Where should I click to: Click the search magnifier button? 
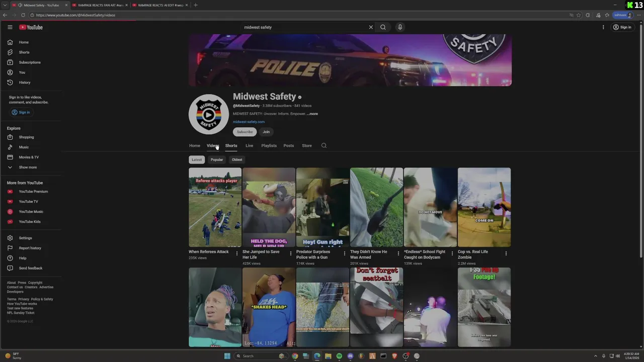click(x=383, y=27)
